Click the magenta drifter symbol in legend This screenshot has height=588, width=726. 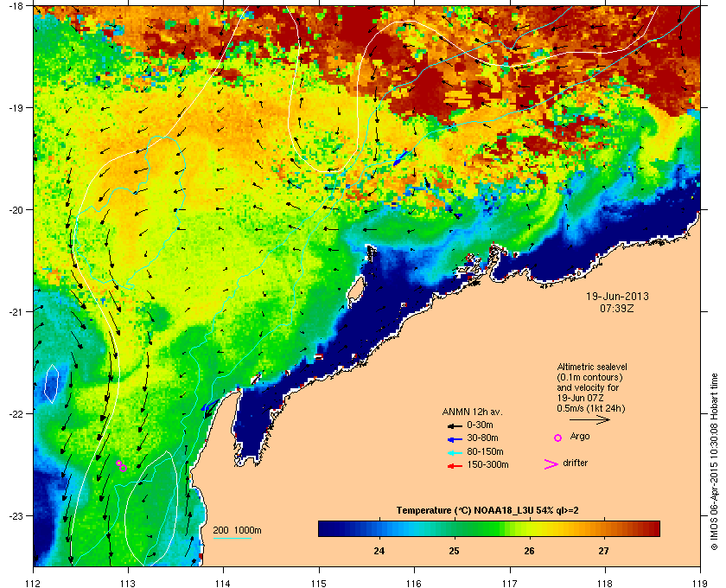(551, 464)
